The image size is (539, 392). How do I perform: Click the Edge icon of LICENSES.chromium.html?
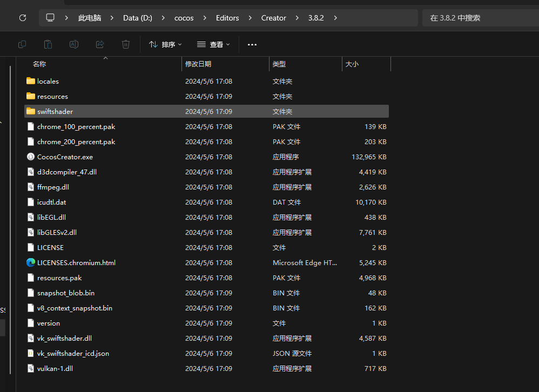point(31,262)
